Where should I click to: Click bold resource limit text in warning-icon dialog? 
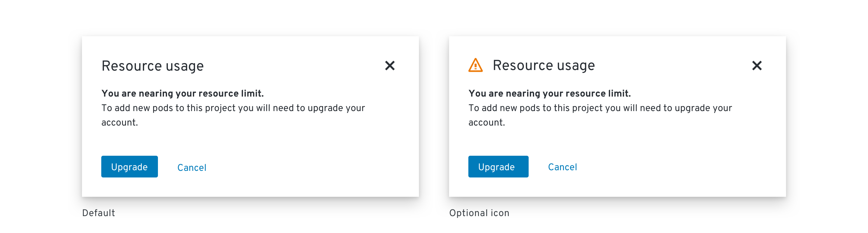point(549,93)
